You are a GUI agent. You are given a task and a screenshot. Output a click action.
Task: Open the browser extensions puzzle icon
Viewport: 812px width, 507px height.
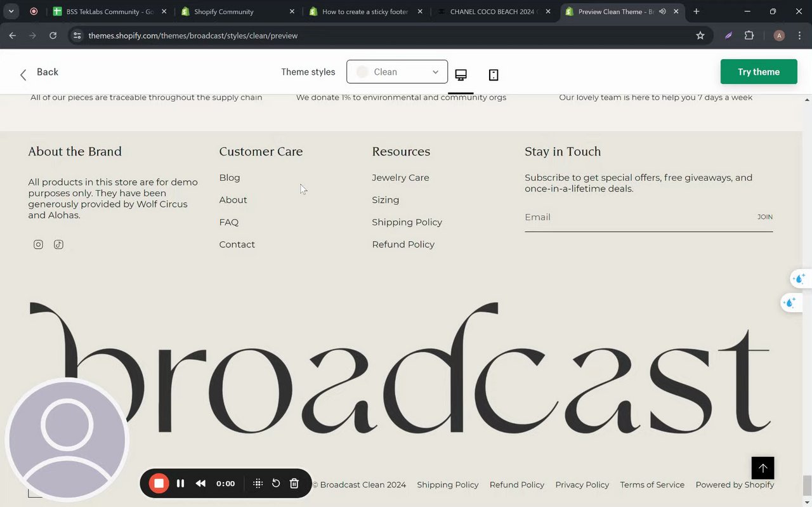point(749,36)
